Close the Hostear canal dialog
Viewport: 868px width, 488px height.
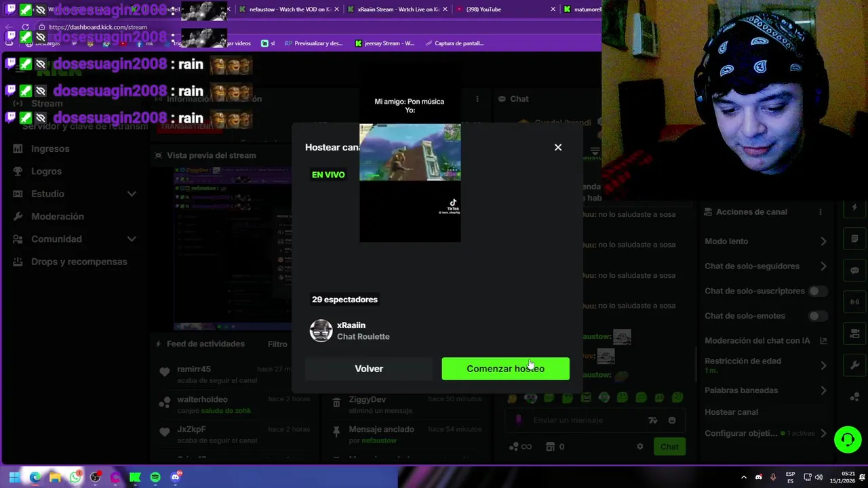point(558,147)
